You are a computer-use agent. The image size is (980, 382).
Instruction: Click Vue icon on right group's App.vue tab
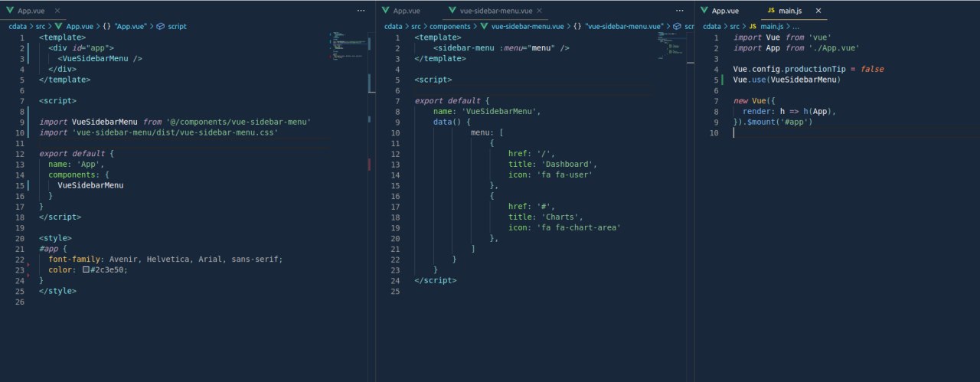704,11
